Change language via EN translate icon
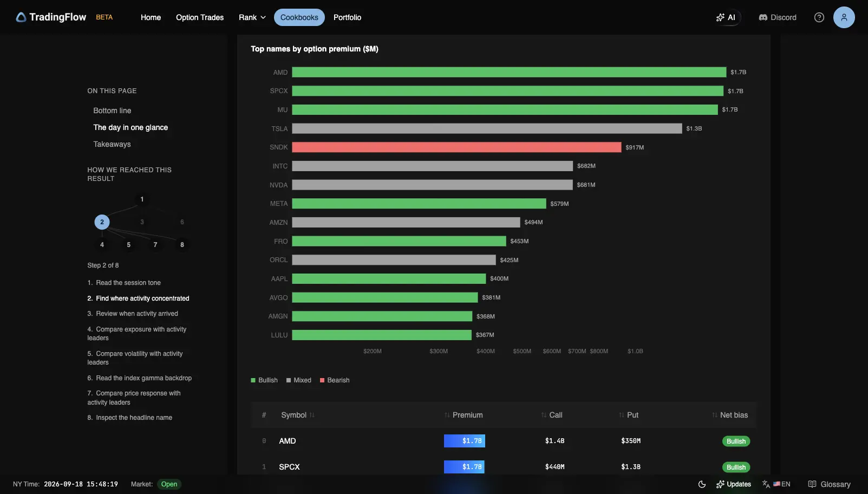Viewport: 868px width, 494px height. click(776, 484)
